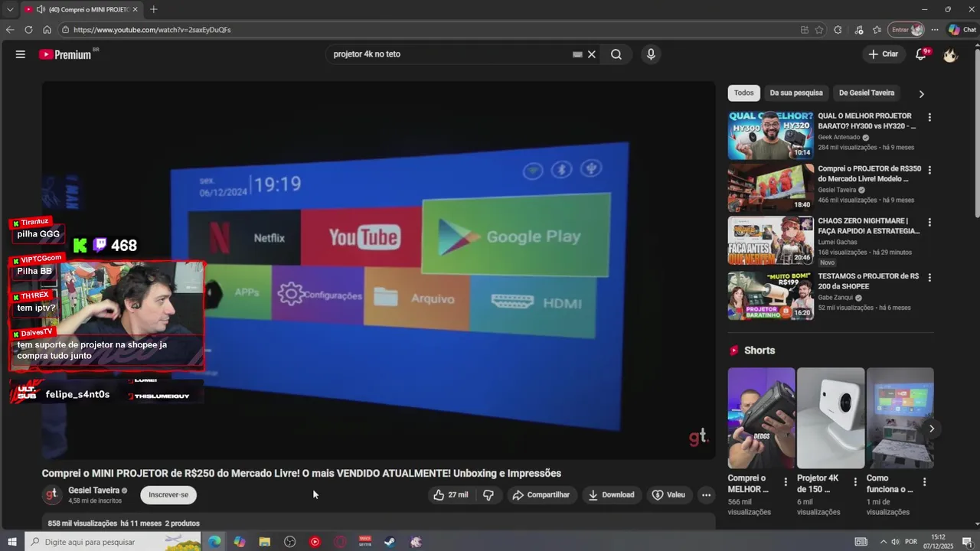980x551 pixels.
Task: Open options for PROJETOR de R$350 video
Action: pyautogui.click(x=929, y=170)
